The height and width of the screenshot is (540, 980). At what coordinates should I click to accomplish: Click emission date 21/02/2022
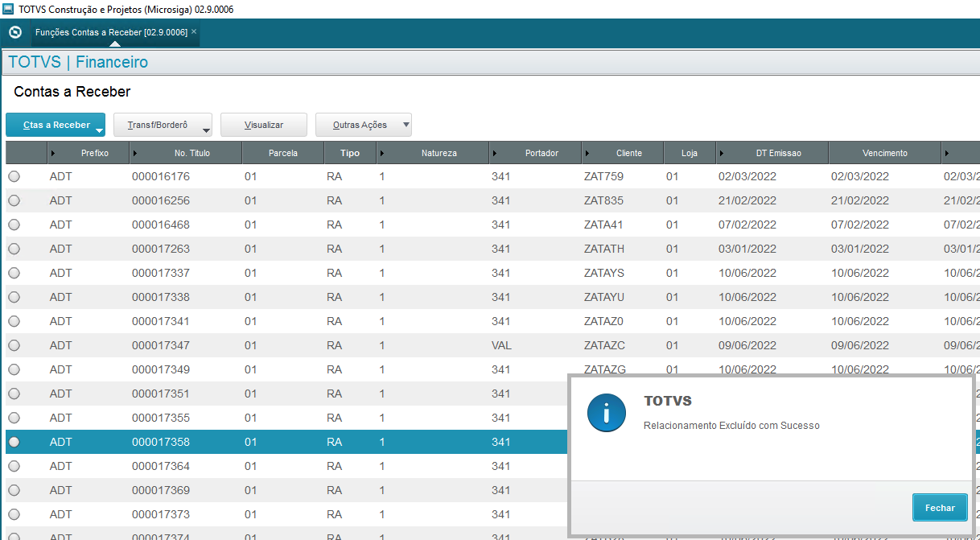747,200
